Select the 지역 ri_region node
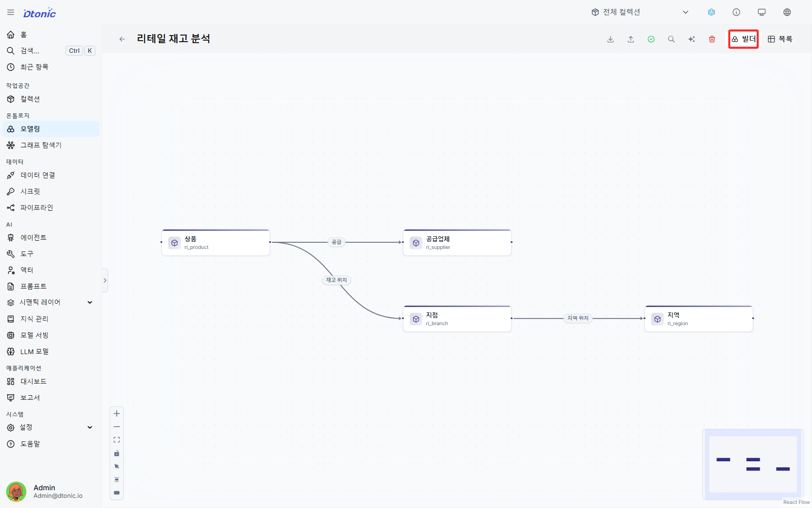812x508 pixels. [x=699, y=319]
